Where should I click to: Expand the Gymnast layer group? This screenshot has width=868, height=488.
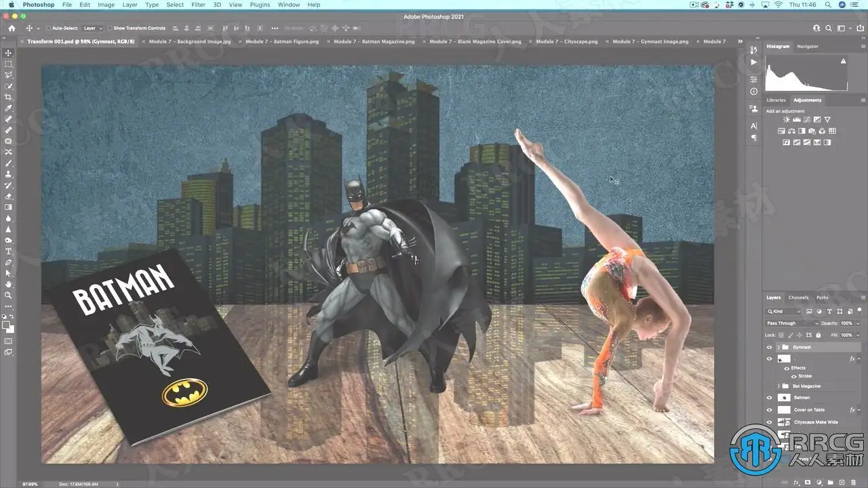tap(778, 347)
